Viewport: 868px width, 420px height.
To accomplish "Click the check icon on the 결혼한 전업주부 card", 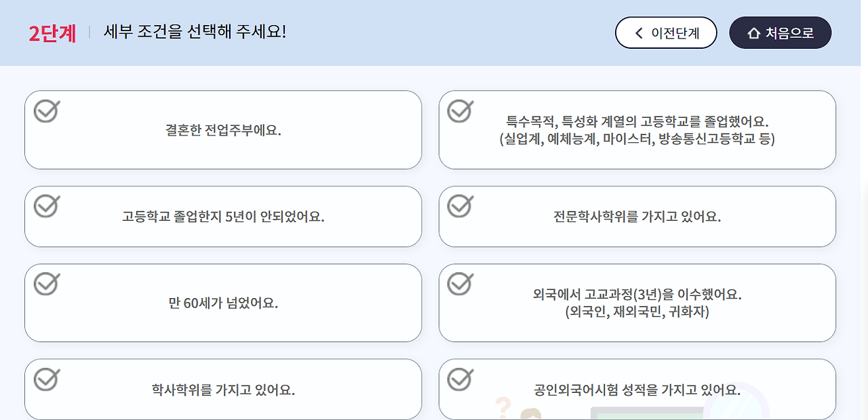I will 45,112.
